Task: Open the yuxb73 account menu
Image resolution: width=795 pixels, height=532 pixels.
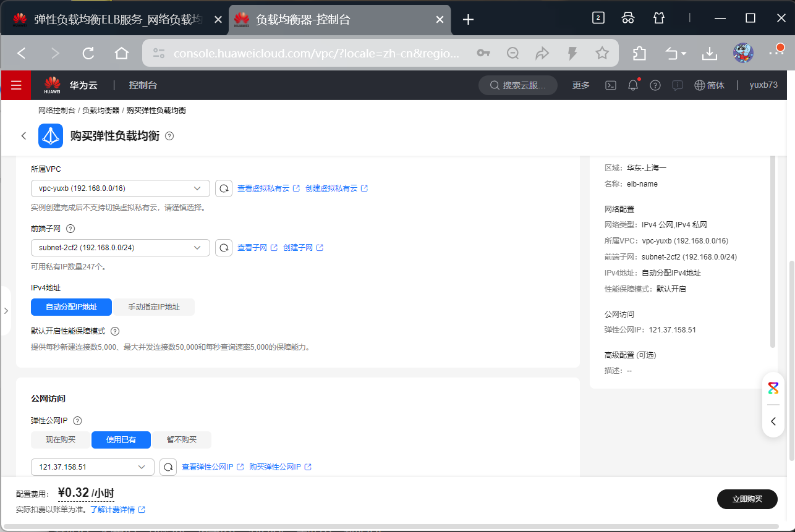Action: pos(763,85)
